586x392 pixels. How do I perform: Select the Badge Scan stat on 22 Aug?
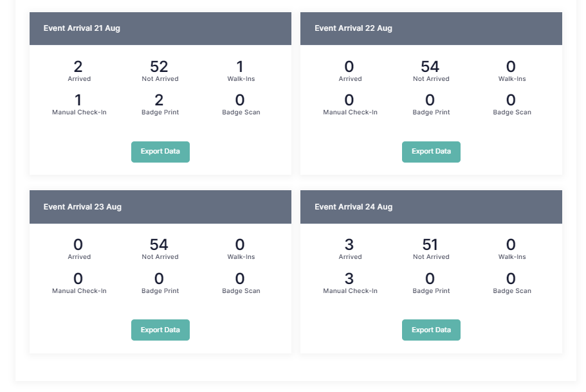511,101
